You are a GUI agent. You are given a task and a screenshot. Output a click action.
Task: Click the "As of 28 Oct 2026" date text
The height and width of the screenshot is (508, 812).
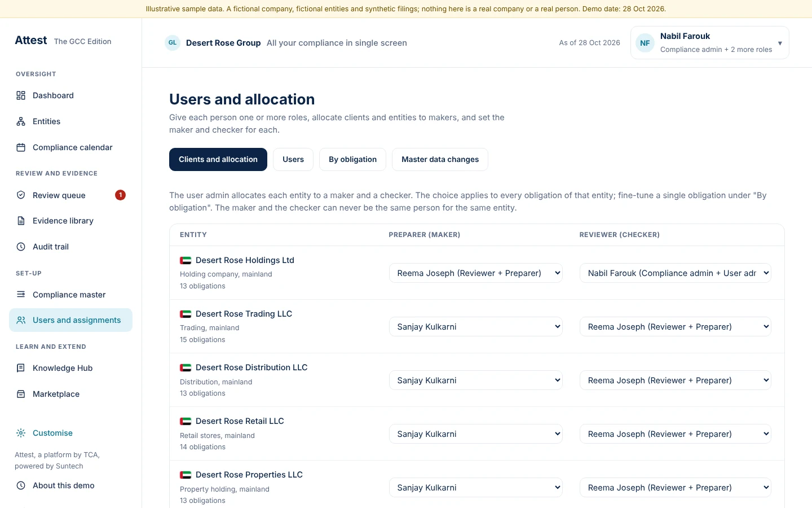pos(589,43)
